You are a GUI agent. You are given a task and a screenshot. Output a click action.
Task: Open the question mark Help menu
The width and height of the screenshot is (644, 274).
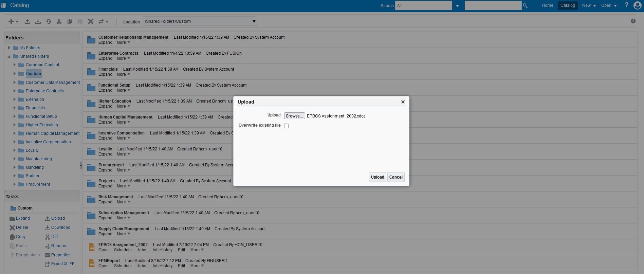point(627,5)
